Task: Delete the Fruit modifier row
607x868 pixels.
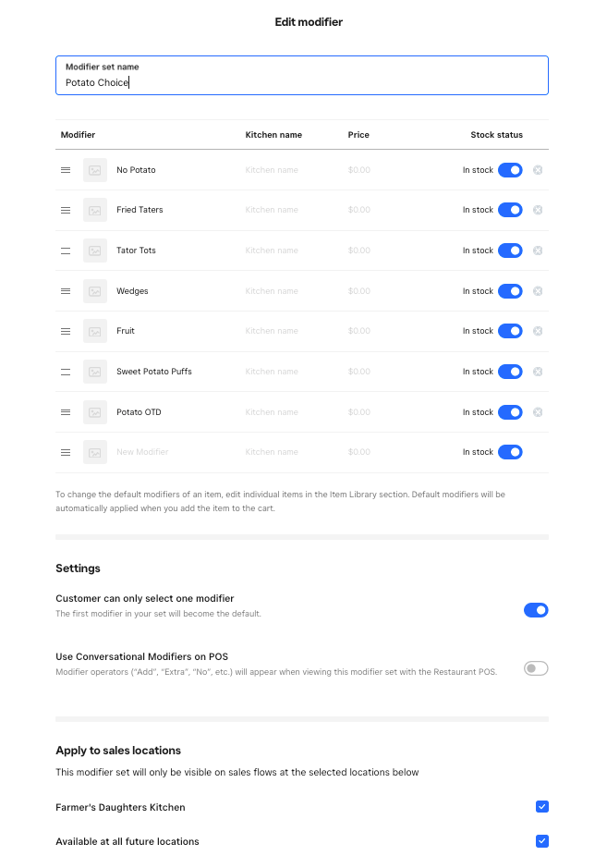Action: 538,331
